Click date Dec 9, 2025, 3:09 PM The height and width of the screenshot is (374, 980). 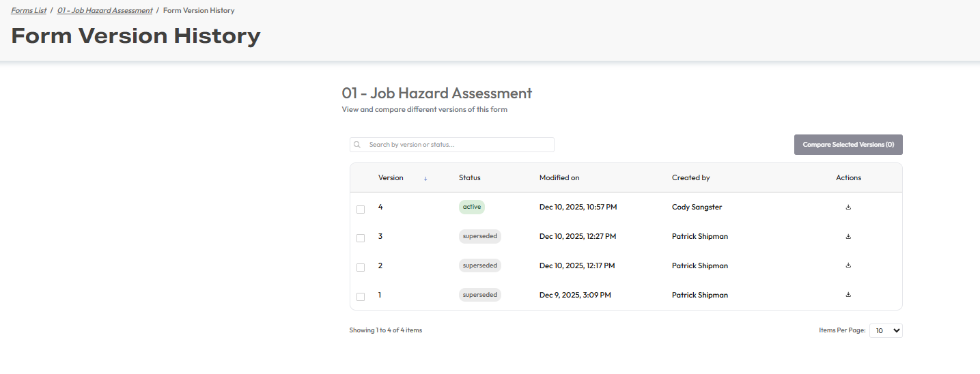point(575,295)
